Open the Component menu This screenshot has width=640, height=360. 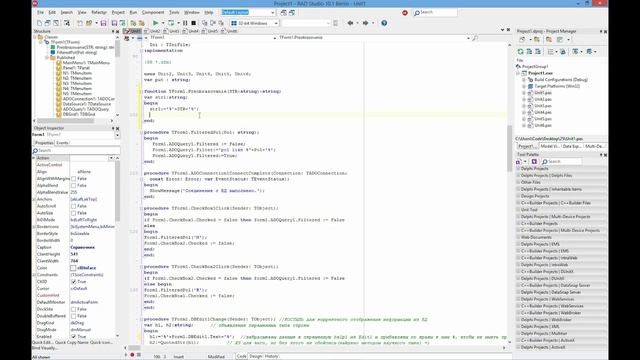[x=153, y=13]
